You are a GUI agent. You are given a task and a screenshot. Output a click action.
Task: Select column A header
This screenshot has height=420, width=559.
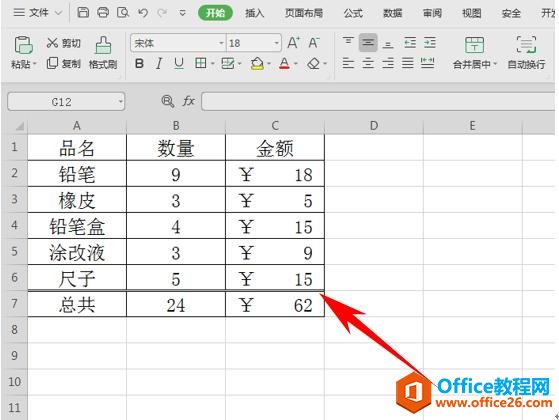[x=77, y=126]
